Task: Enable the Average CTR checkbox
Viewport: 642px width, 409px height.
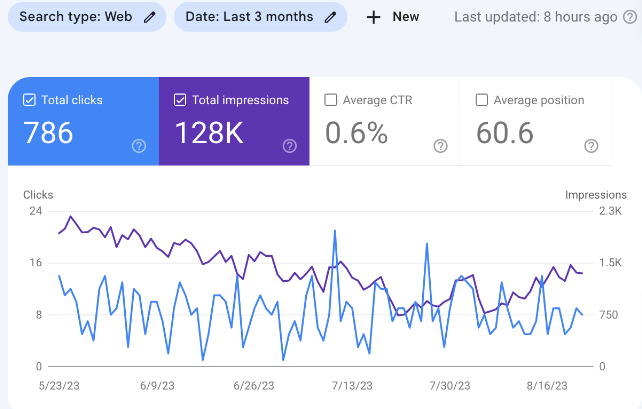Action: pyautogui.click(x=331, y=100)
